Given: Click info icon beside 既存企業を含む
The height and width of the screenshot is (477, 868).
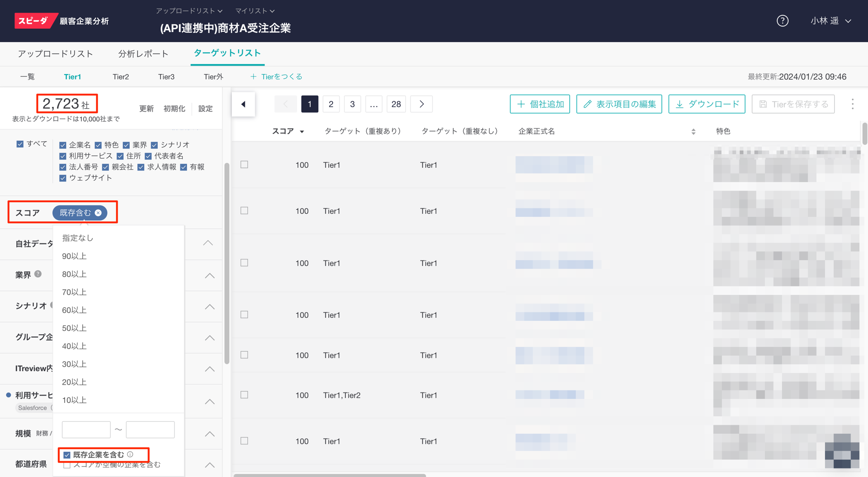Looking at the screenshot, I should click(130, 454).
